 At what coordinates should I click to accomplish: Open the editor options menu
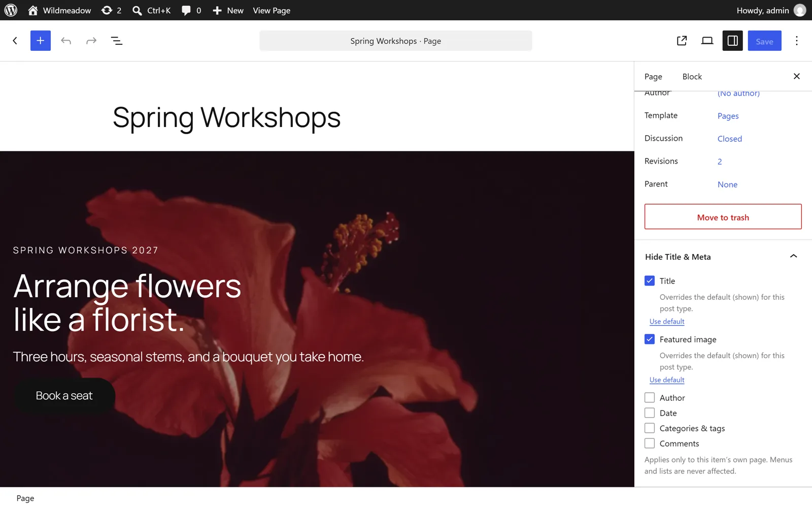(x=797, y=41)
